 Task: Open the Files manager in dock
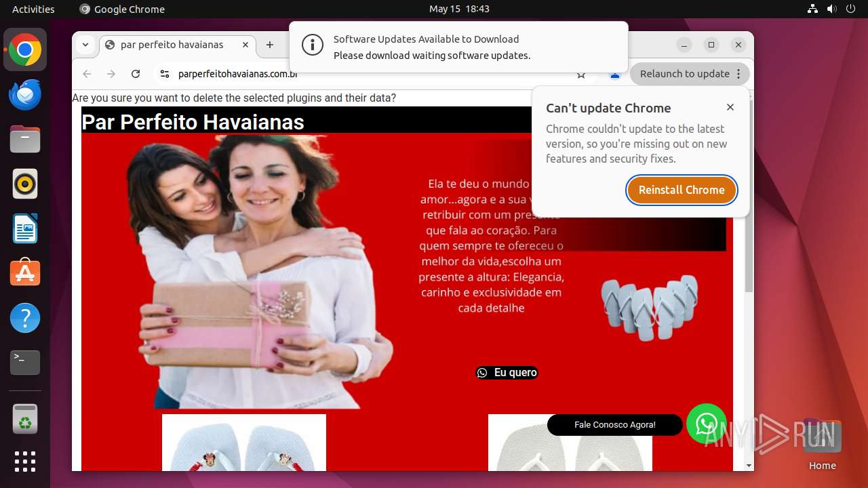(x=25, y=140)
